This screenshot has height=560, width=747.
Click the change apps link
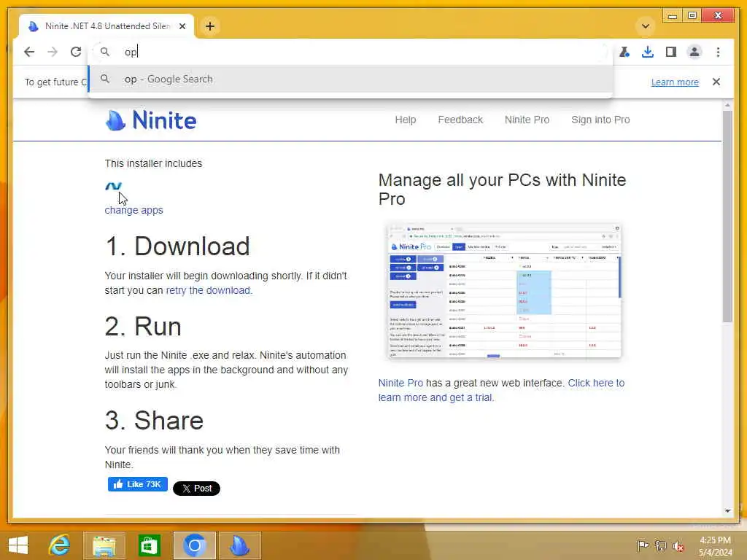click(134, 210)
